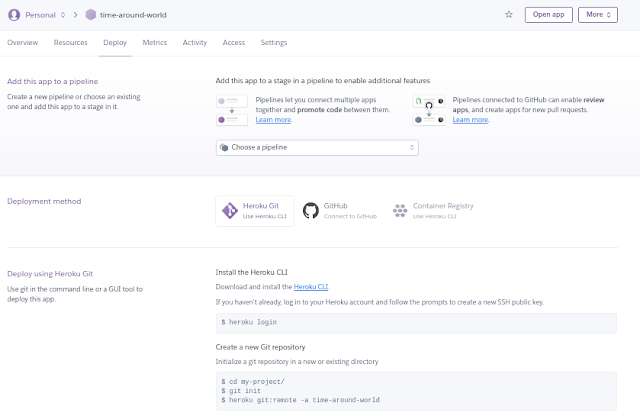The width and height of the screenshot is (640, 416).
Task: Click the pipeline promote diagram illustration
Action: coord(232,110)
